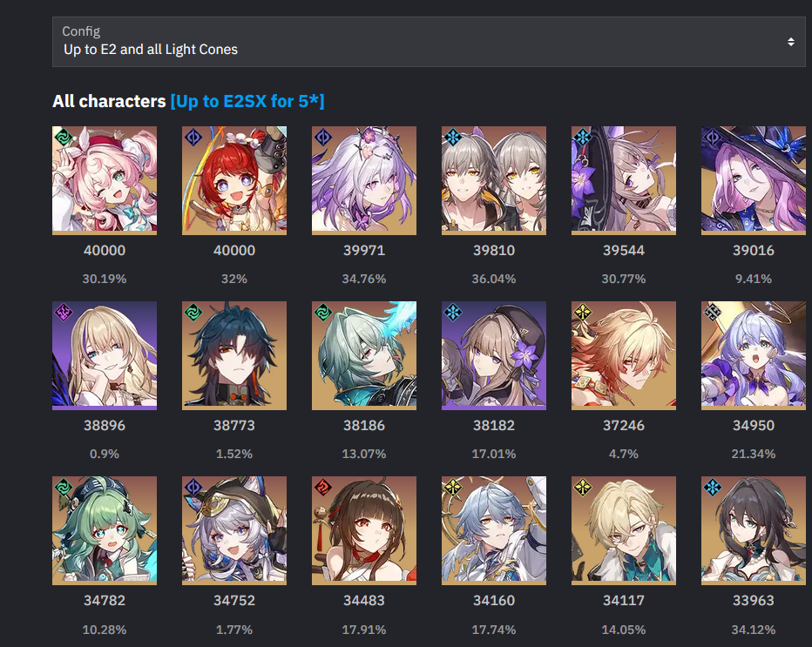Click the grey element icon on 34950 portrait

[712, 312]
